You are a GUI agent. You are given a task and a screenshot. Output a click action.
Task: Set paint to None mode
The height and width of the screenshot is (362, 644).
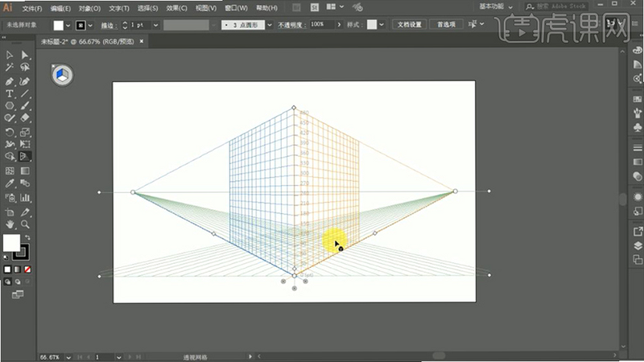tap(27, 269)
